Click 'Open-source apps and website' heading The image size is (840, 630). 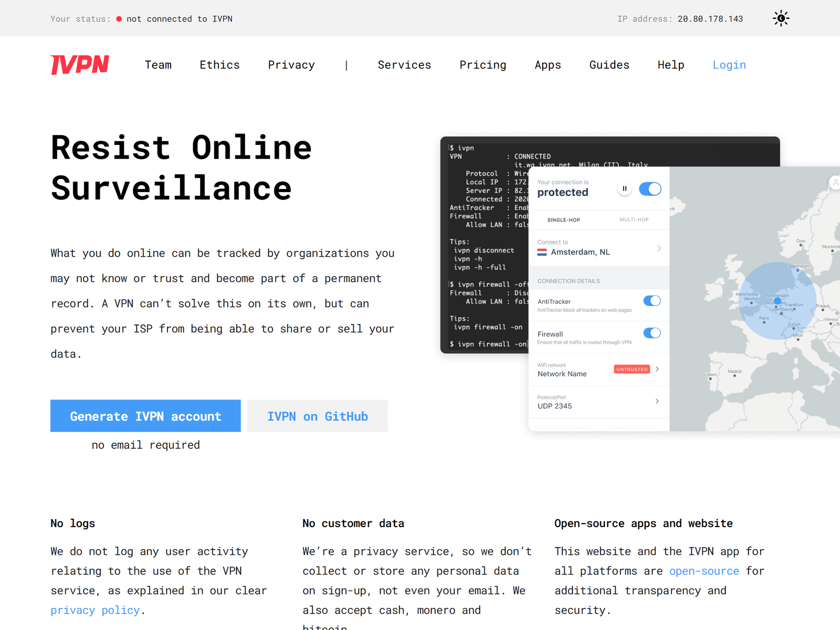pos(644,523)
